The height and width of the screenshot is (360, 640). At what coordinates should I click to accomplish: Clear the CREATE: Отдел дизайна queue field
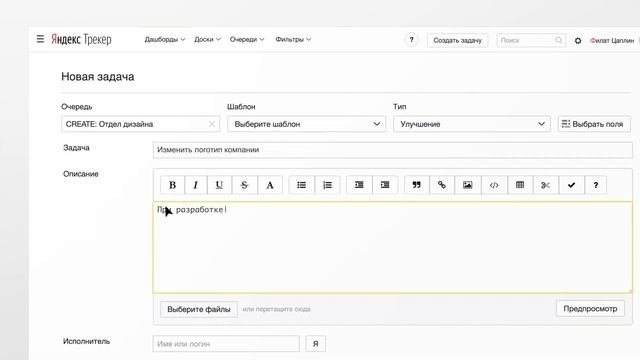click(x=212, y=124)
